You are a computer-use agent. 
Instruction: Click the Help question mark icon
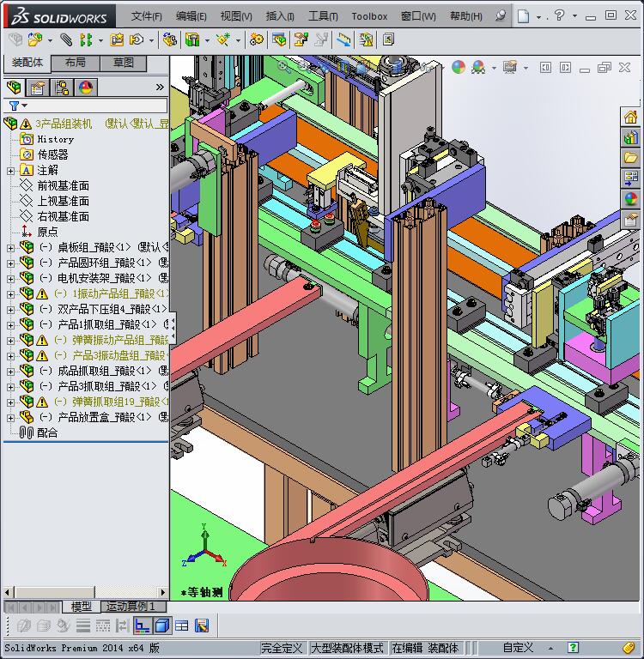point(560,15)
